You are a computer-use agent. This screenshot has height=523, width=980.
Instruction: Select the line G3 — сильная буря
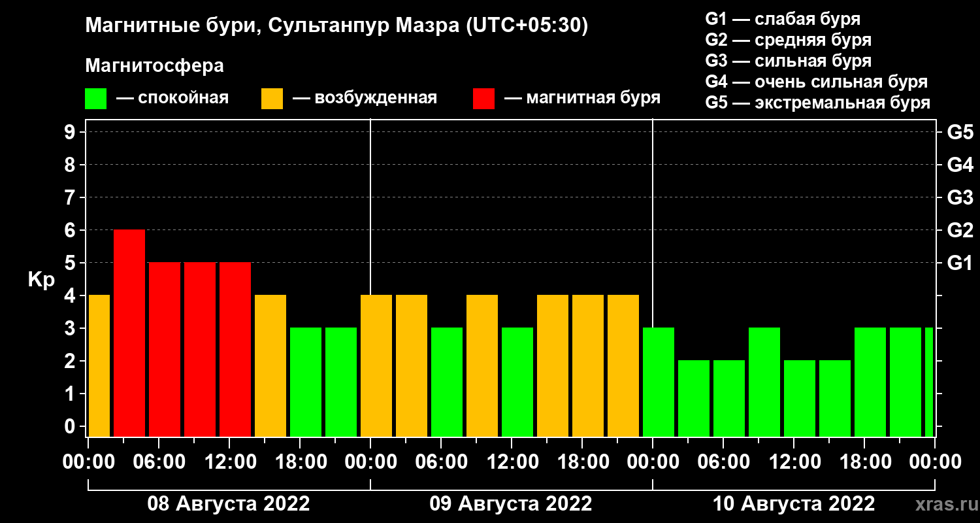(x=789, y=61)
